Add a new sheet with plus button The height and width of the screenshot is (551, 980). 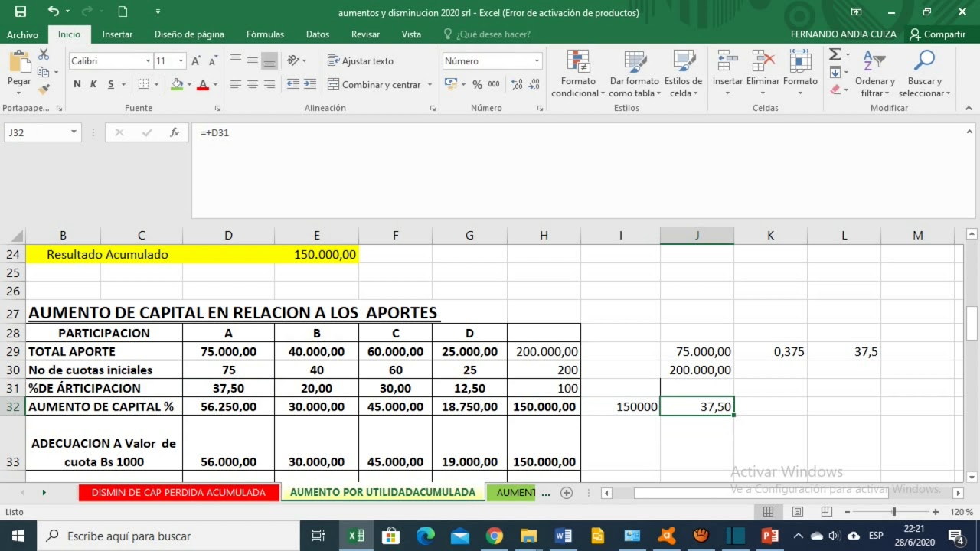tap(567, 493)
